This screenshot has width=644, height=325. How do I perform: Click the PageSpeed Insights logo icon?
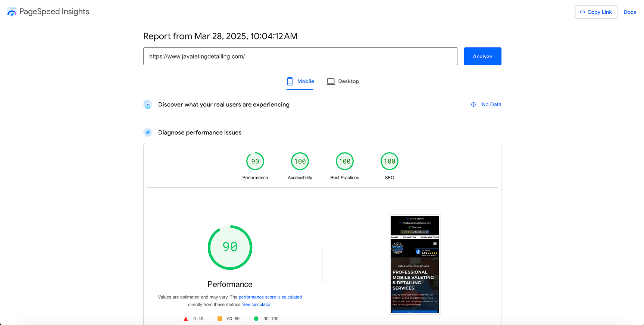pyautogui.click(x=12, y=12)
